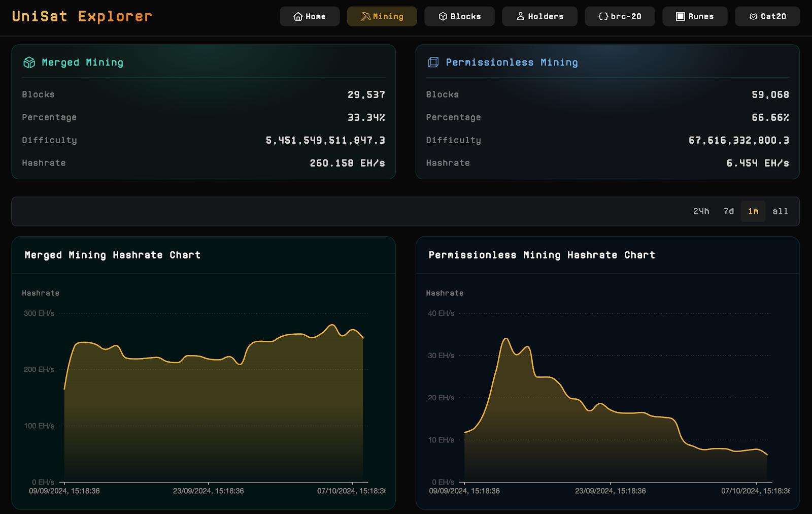Screen dimensions: 812x514
Task: Click the 40 EH/s axis label
Action: coord(441,313)
